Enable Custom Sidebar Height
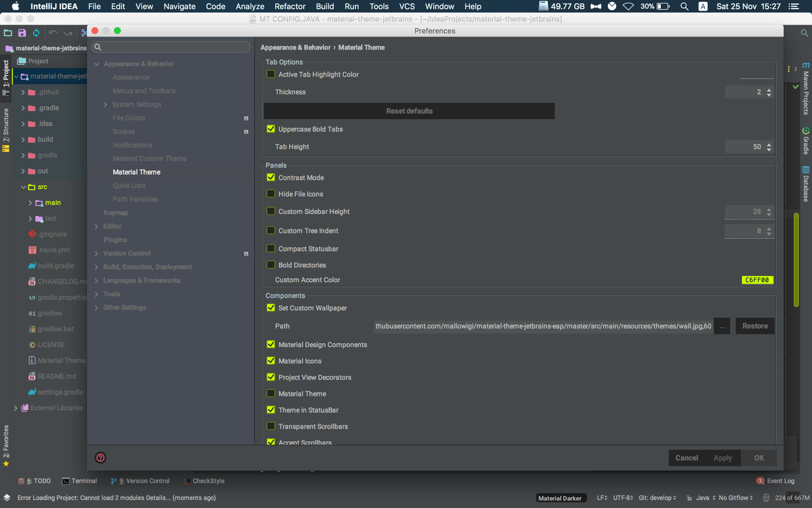This screenshot has height=508, width=812. 271,211
